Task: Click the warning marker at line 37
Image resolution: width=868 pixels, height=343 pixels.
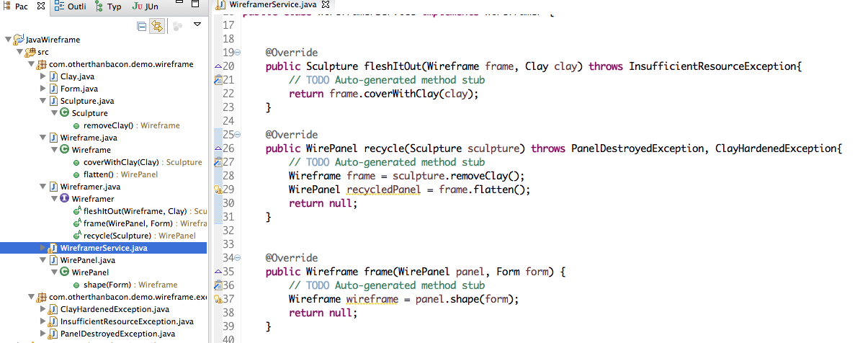Action: [x=218, y=299]
